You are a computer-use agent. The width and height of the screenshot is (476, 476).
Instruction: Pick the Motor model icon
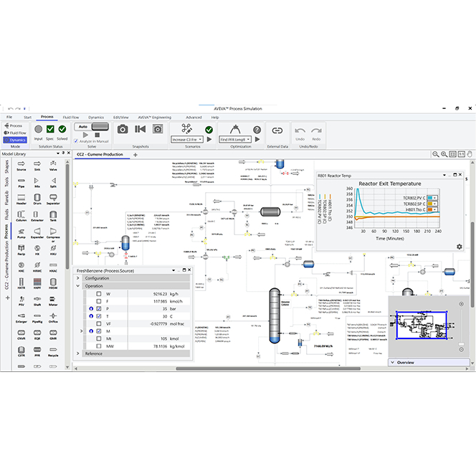point(53,299)
